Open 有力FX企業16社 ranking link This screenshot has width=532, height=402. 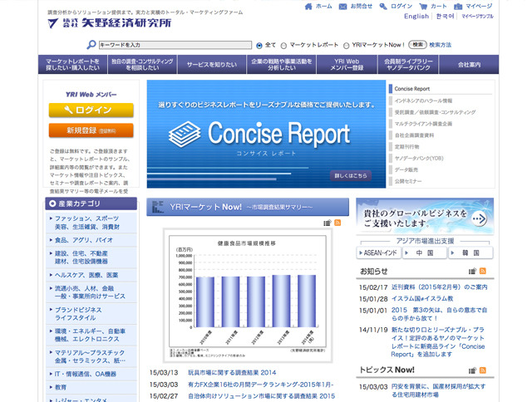click(x=260, y=385)
